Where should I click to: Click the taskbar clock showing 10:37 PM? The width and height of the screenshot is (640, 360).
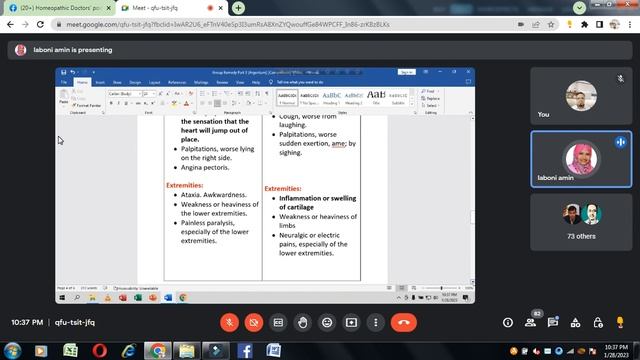tap(616, 351)
